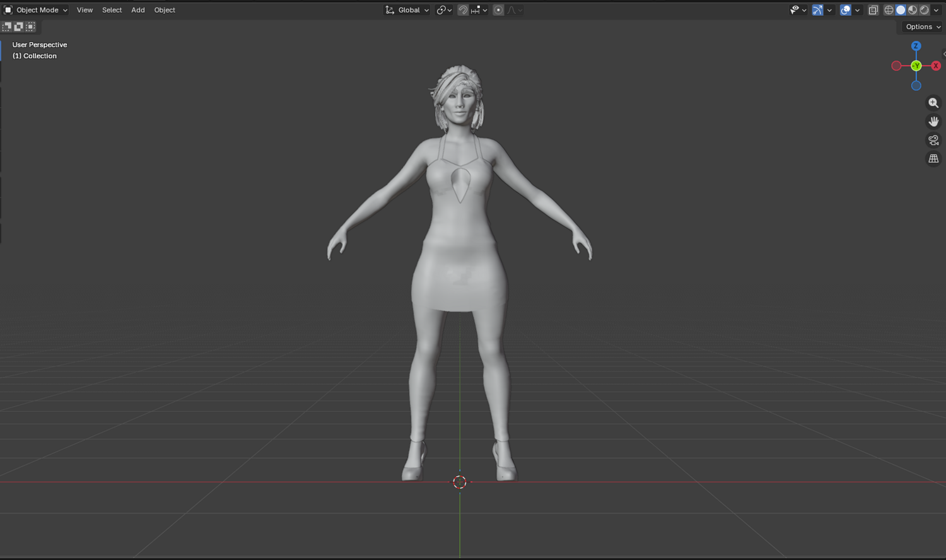The image size is (946, 560).
Task: Select rendered viewport shading sphere
Action: pyautogui.click(x=925, y=10)
